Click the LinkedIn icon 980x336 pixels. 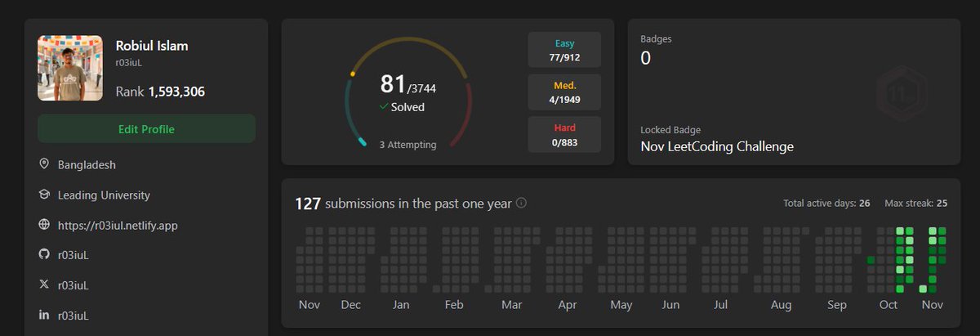[x=44, y=315]
